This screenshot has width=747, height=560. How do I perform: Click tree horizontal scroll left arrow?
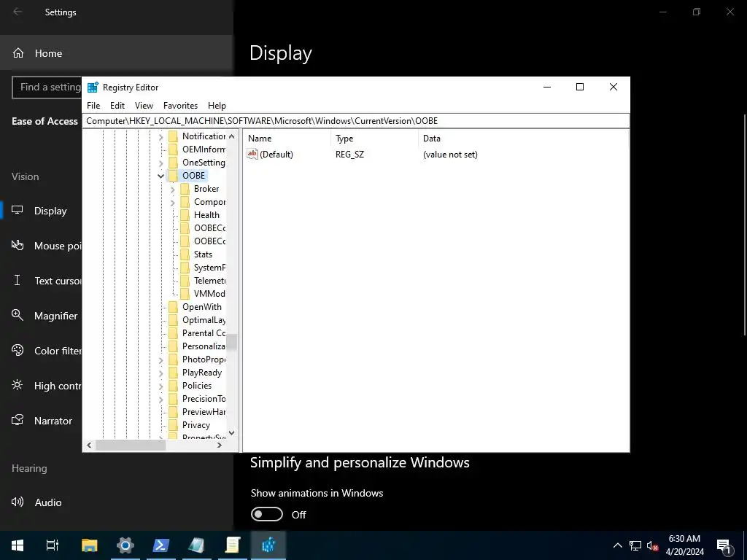pyautogui.click(x=89, y=446)
